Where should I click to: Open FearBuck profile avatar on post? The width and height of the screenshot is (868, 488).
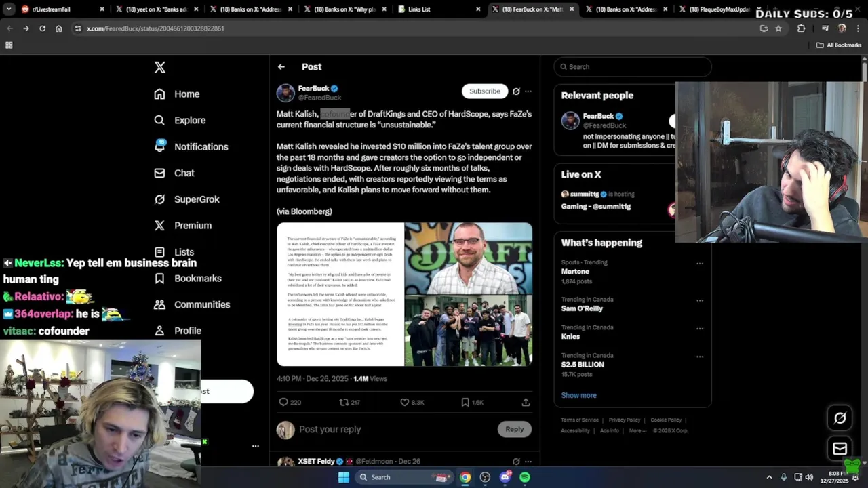pyautogui.click(x=285, y=93)
